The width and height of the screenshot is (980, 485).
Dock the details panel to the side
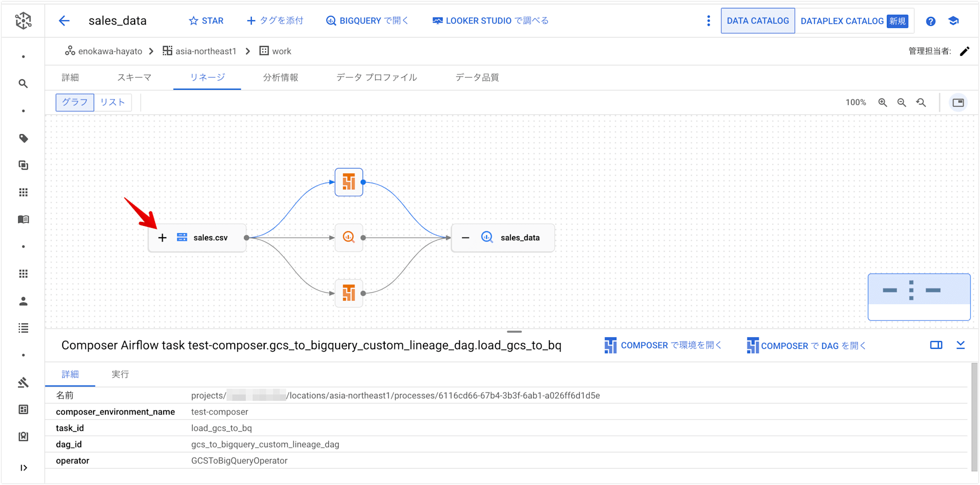tap(936, 345)
